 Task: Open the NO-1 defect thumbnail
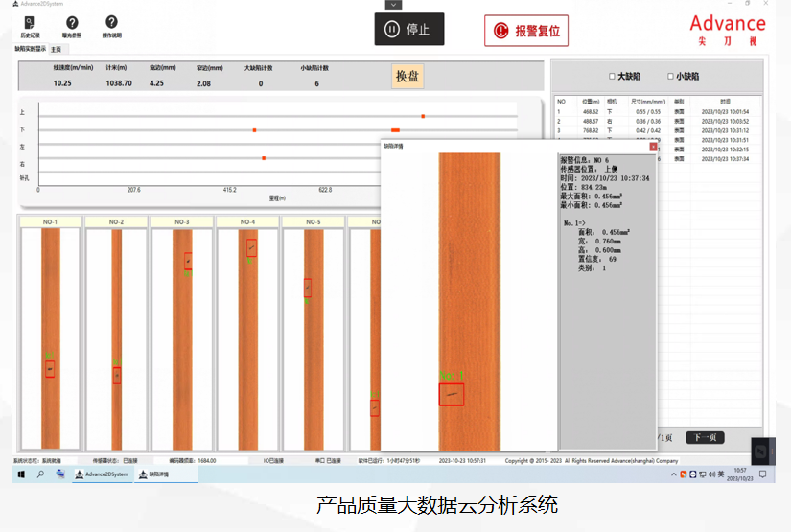pyautogui.click(x=50, y=337)
